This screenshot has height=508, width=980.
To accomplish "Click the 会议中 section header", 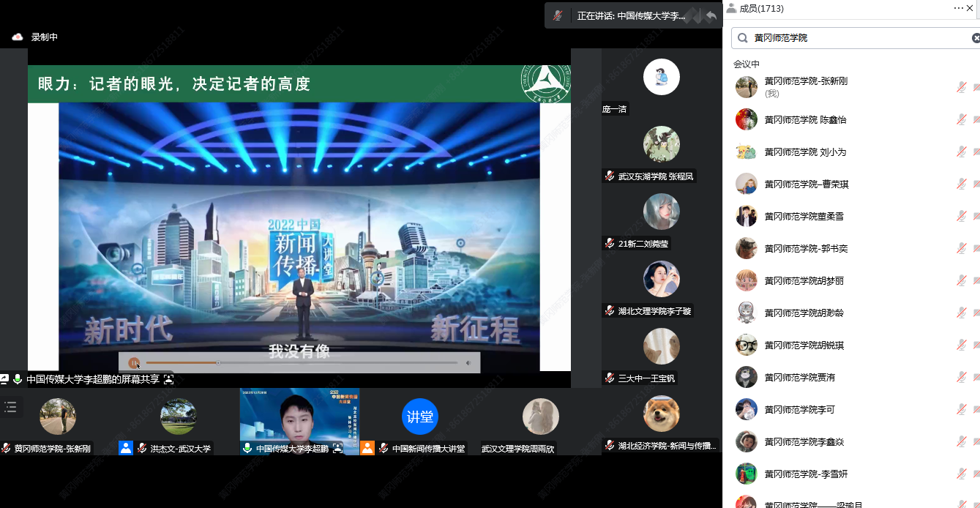I will 747,64.
